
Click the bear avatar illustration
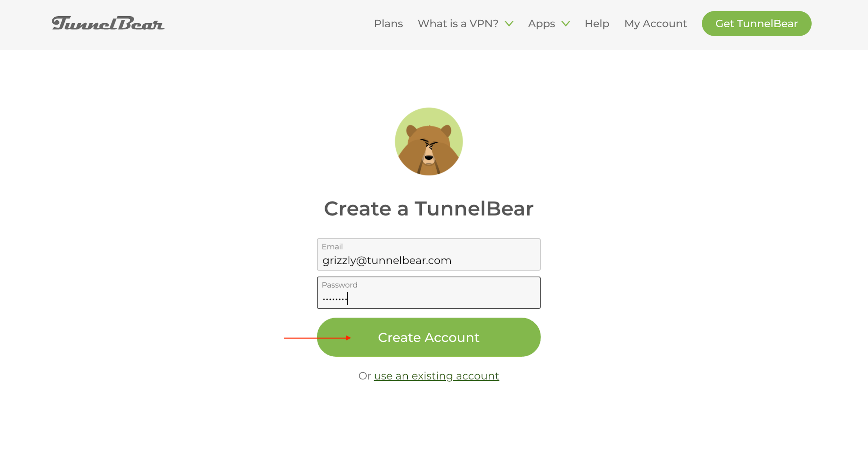(429, 141)
